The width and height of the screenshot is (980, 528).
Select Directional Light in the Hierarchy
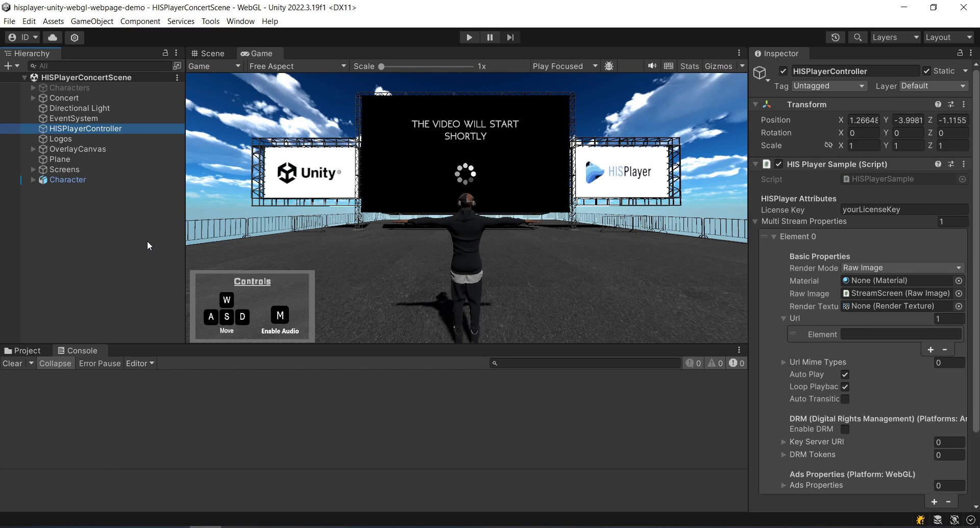click(79, 108)
